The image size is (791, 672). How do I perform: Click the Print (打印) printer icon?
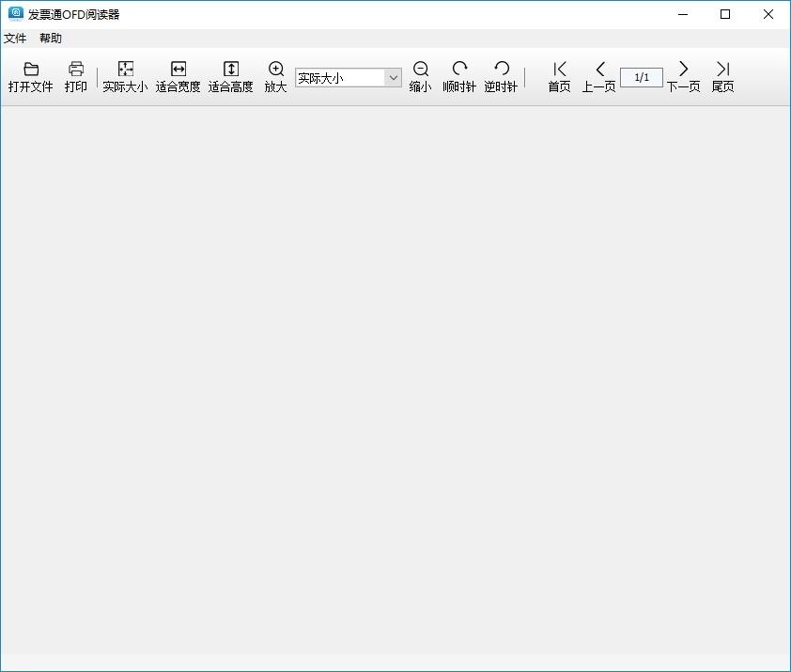click(76, 69)
